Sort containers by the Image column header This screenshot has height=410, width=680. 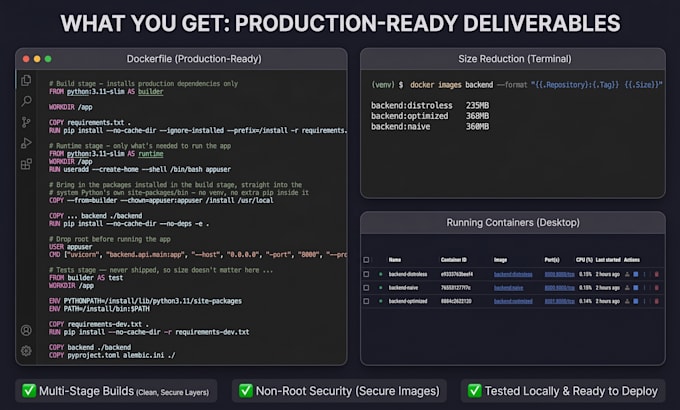[500, 260]
